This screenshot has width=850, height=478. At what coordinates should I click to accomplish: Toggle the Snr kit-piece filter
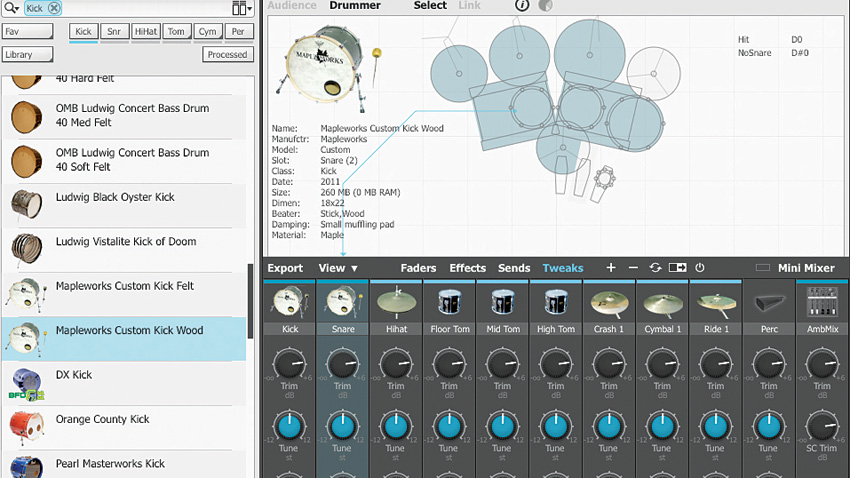point(115,32)
